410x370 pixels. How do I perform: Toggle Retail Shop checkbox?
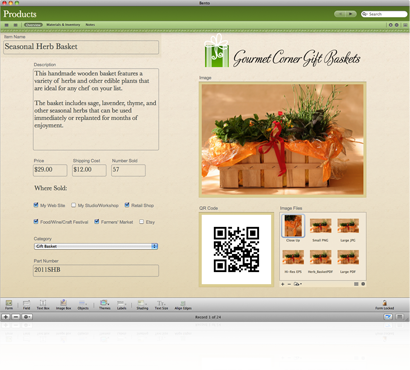coord(127,205)
